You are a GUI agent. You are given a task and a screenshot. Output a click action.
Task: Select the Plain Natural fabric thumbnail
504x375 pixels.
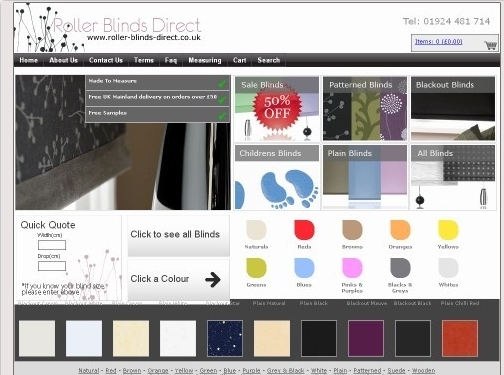(272, 338)
